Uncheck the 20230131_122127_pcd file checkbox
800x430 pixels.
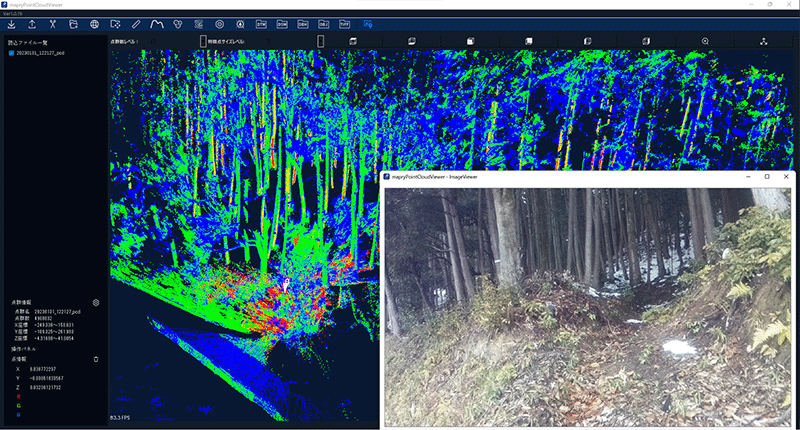click(x=10, y=54)
